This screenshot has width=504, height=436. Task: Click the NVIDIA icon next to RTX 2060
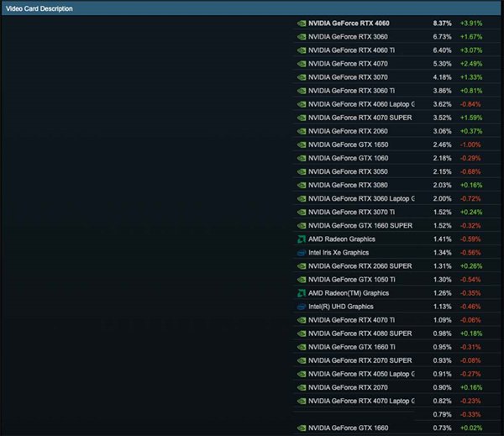tap(302, 132)
